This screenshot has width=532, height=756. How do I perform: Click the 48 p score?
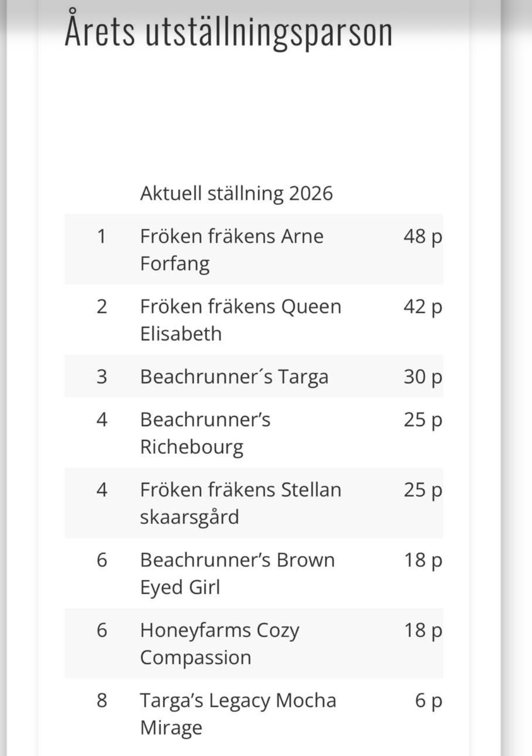[x=423, y=237]
